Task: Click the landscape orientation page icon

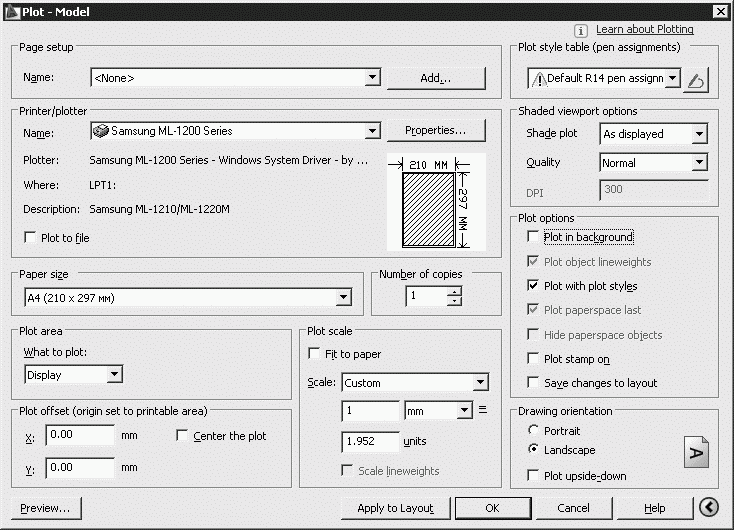Action: click(696, 452)
